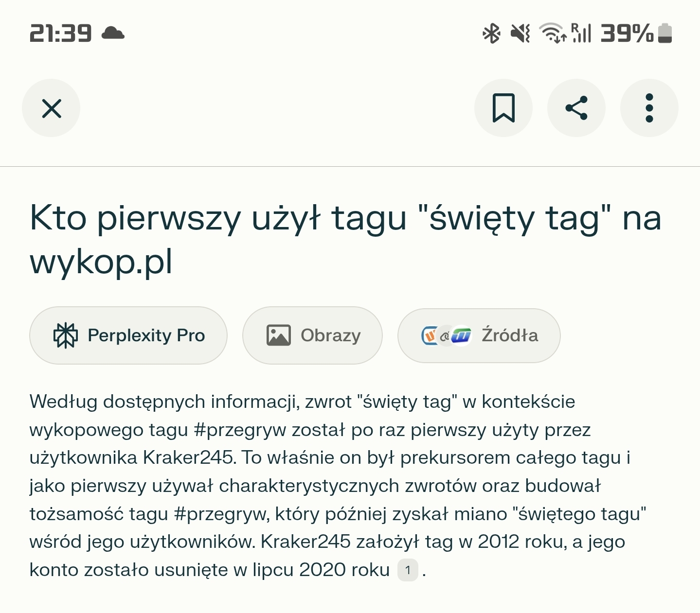Tap the roaming signal strength bars
This screenshot has width=700, height=613.
point(581,34)
